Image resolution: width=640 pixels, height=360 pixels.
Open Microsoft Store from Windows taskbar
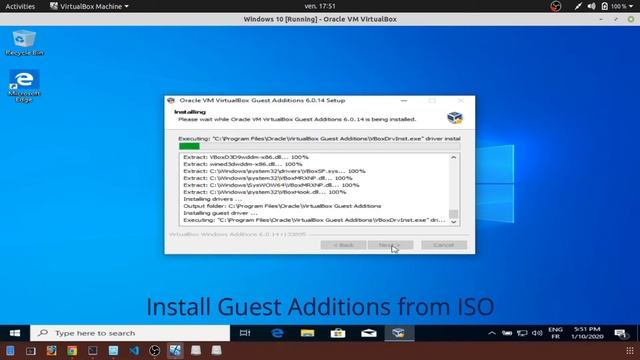[338, 333]
